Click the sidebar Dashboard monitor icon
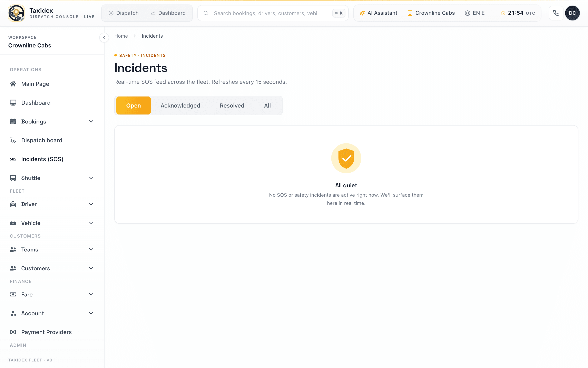 13,103
